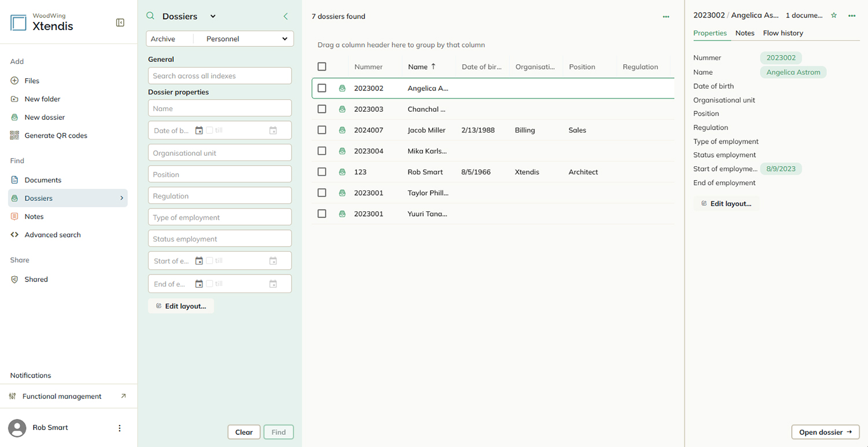Select checkbox for Jacob Miller row
Image resolution: width=868 pixels, height=447 pixels.
[x=322, y=130]
